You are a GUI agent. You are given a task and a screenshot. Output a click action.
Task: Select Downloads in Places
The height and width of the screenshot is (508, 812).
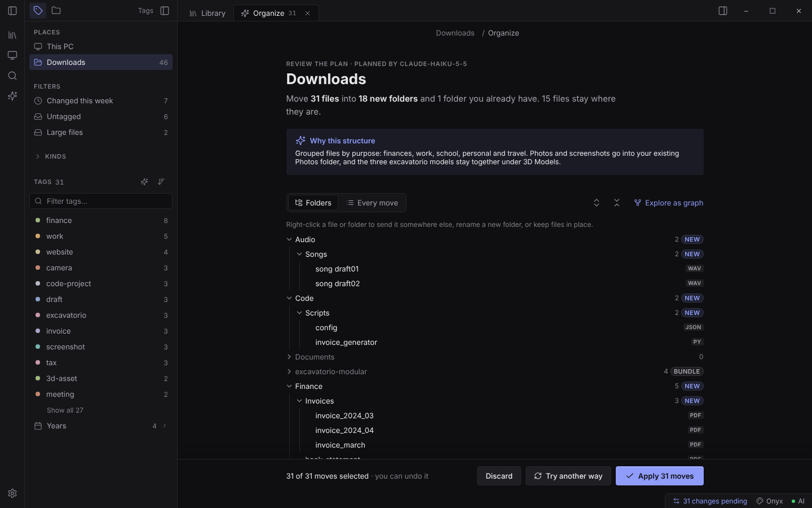(x=101, y=62)
